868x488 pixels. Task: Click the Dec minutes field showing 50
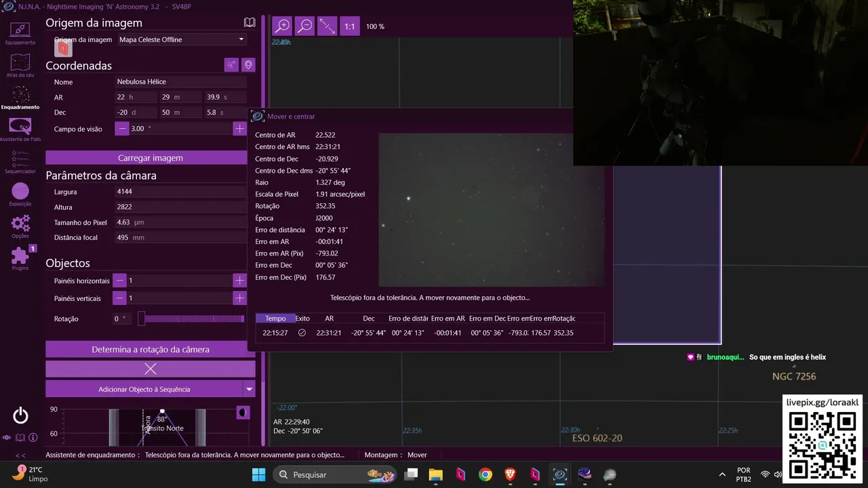pyautogui.click(x=180, y=112)
